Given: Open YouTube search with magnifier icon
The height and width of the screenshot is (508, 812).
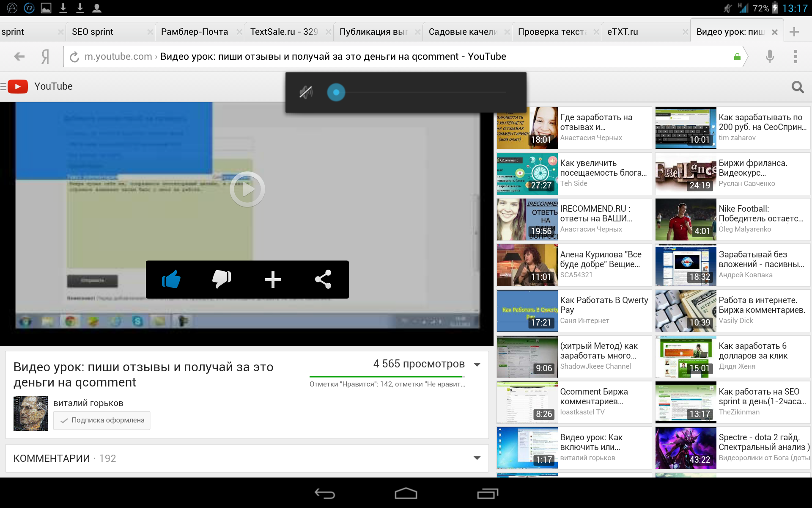Looking at the screenshot, I should pos(798,87).
